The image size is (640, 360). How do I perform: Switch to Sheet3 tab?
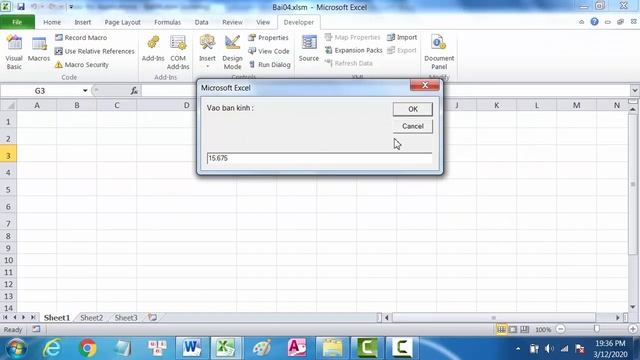126,318
